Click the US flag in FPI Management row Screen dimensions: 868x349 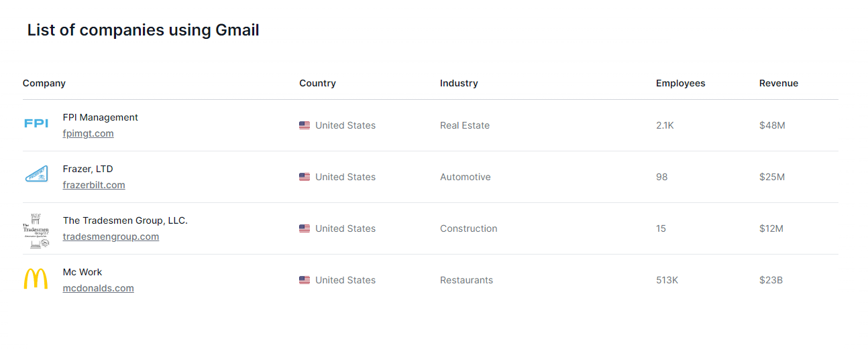(x=305, y=125)
